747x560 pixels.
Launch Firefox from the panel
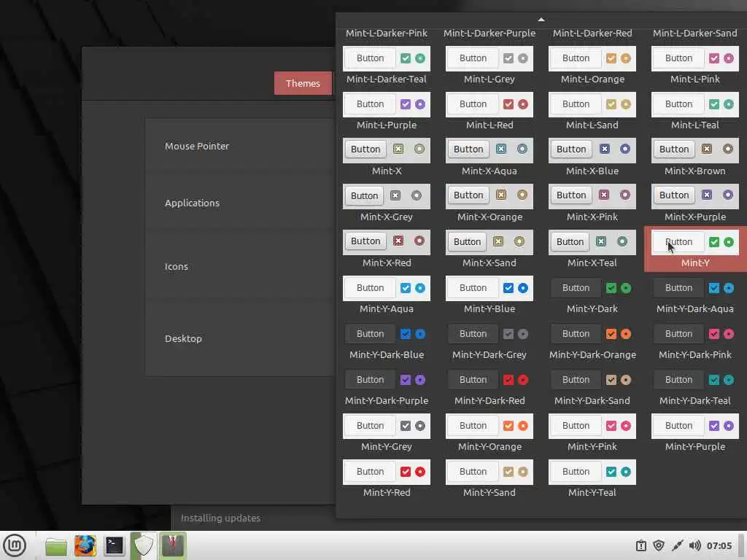pos(85,545)
